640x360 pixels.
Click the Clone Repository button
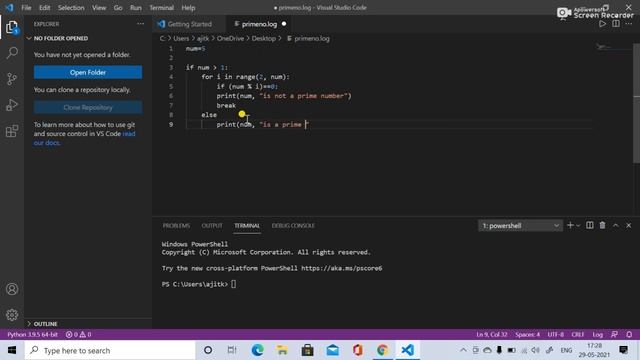pyautogui.click(x=88, y=107)
